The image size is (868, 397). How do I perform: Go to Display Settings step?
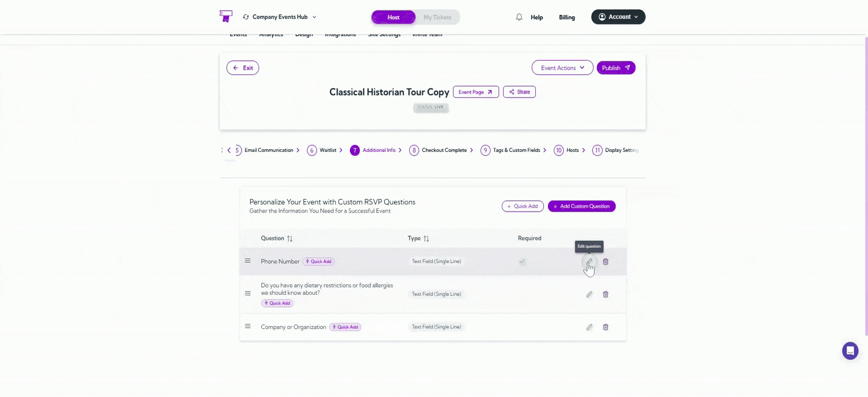pos(622,150)
